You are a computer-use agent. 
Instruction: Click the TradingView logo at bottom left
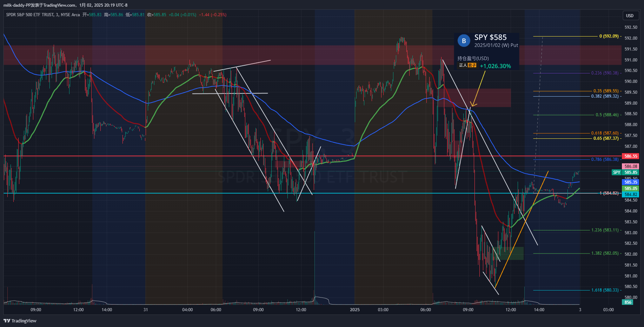tap(20, 321)
